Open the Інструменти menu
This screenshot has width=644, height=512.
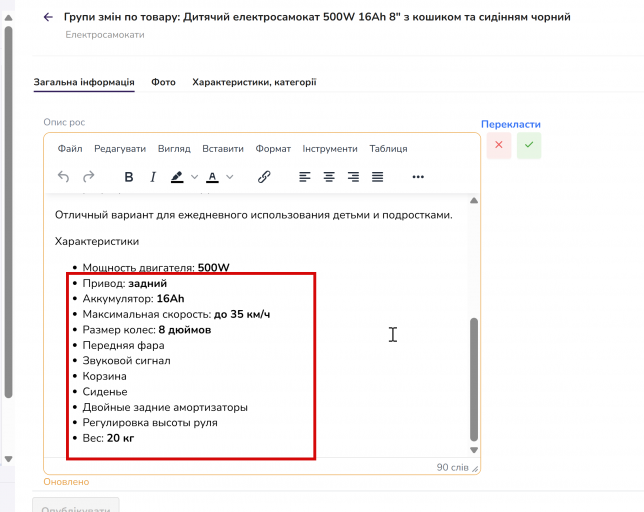click(x=330, y=149)
